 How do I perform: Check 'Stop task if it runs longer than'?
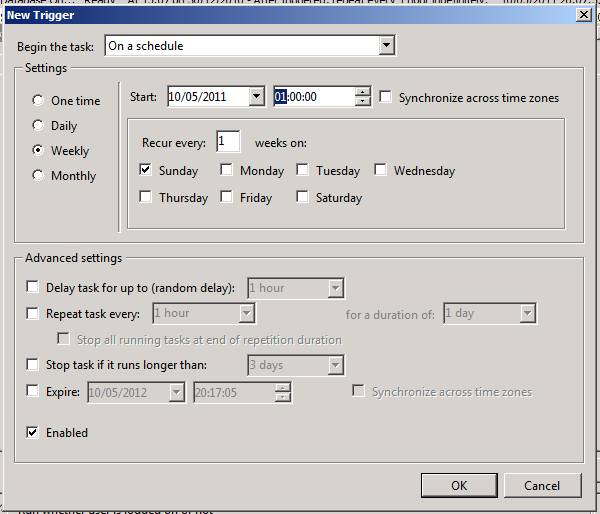tap(34, 365)
